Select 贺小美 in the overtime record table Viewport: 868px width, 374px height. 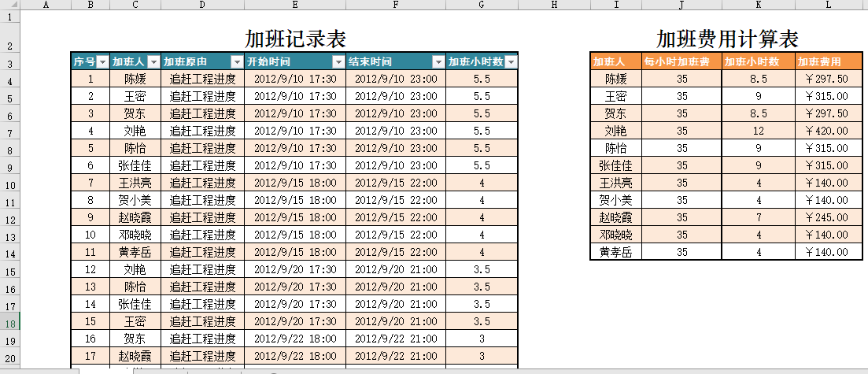pyautogui.click(x=135, y=200)
